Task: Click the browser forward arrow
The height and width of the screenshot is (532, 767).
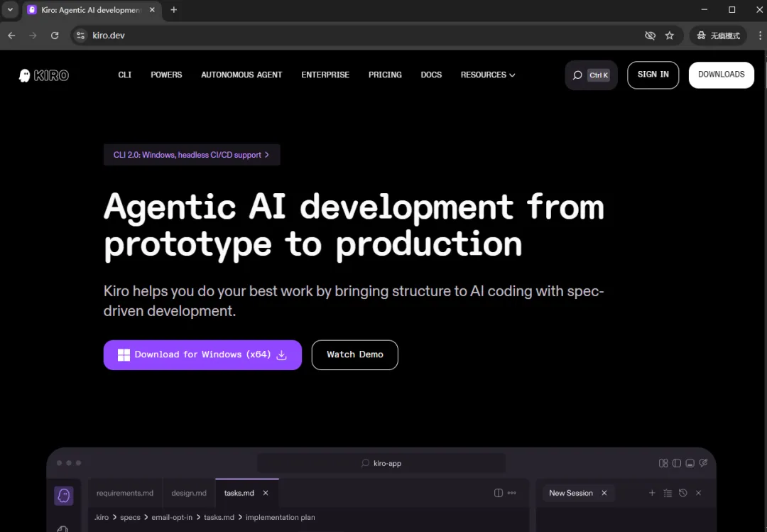Action: (x=33, y=36)
